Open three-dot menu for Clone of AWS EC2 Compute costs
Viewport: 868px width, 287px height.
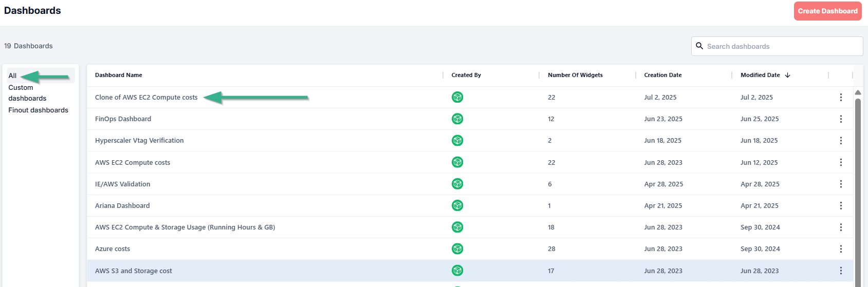(x=841, y=98)
